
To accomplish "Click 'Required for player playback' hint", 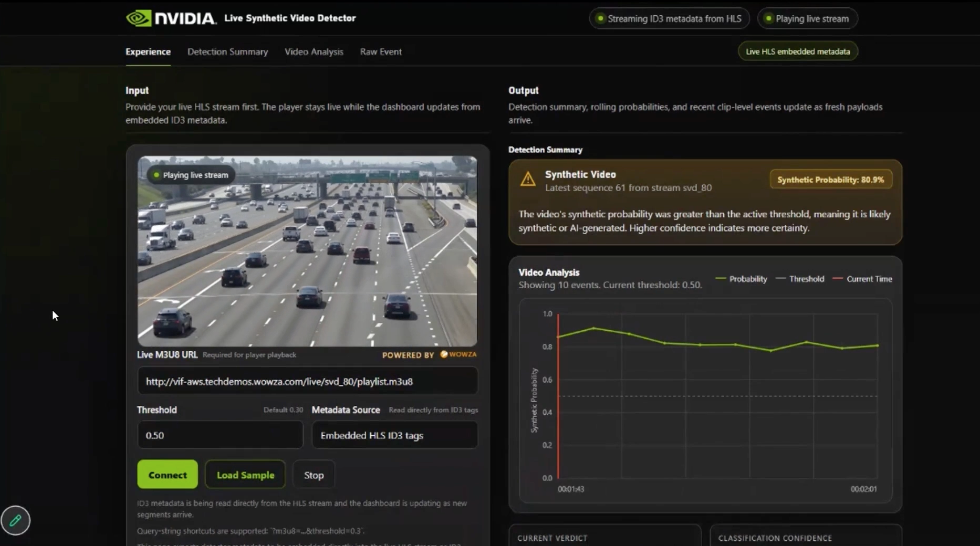I will tap(249, 355).
